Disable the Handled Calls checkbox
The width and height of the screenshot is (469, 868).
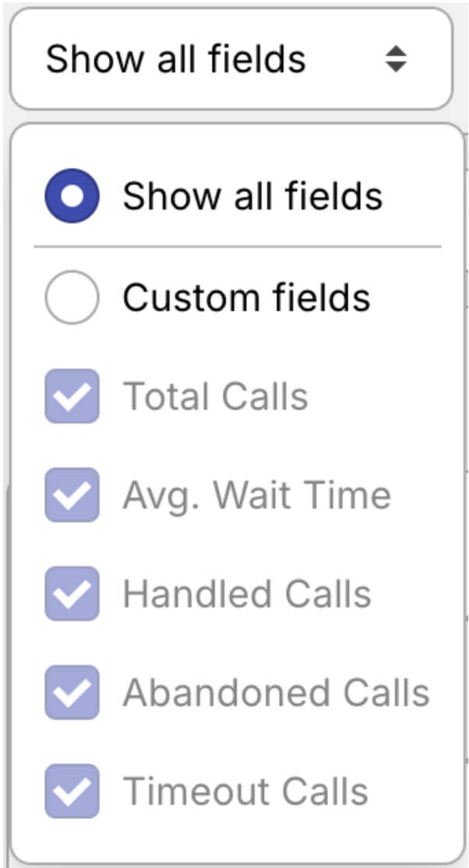(72, 594)
